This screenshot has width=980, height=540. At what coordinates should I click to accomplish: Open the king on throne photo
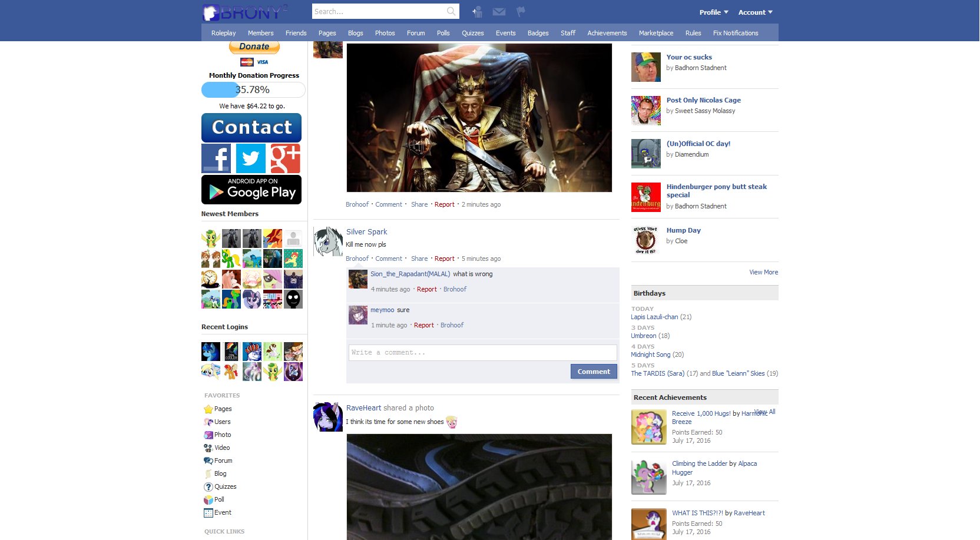click(x=479, y=118)
